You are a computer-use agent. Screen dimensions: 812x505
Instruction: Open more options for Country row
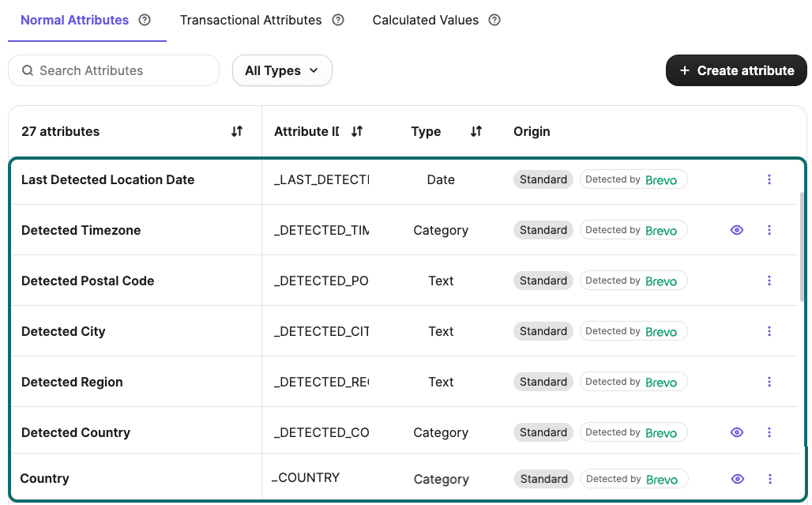(x=770, y=479)
